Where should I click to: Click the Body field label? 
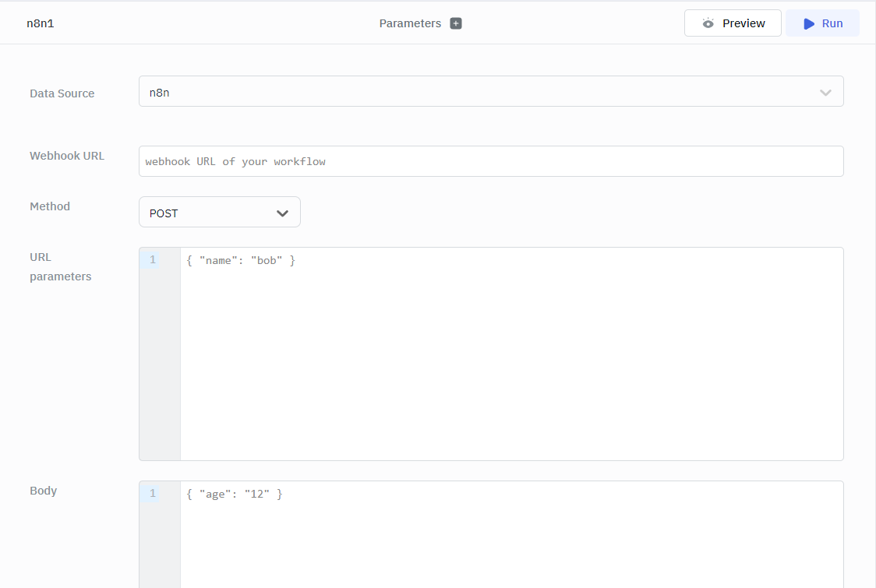pyautogui.click(x=44, y=491)
